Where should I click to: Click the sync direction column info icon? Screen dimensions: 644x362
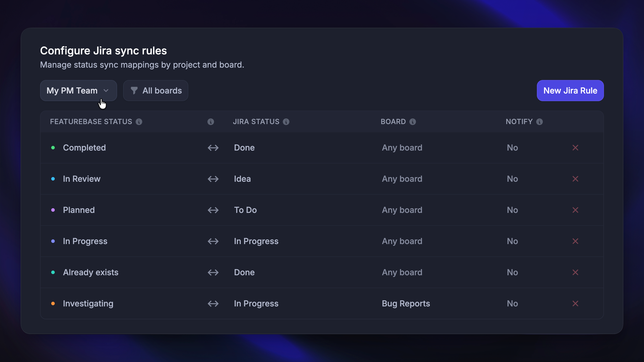pyautogui.click(x=211, y=122)
